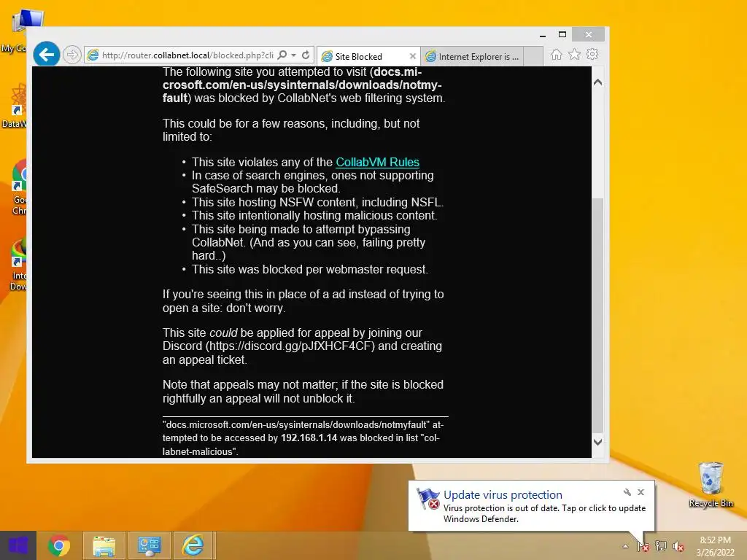The width and height of the screenshot is (747, 560).
Task: Click the search magnifier in the address bar
Action: tap(282, 55)
